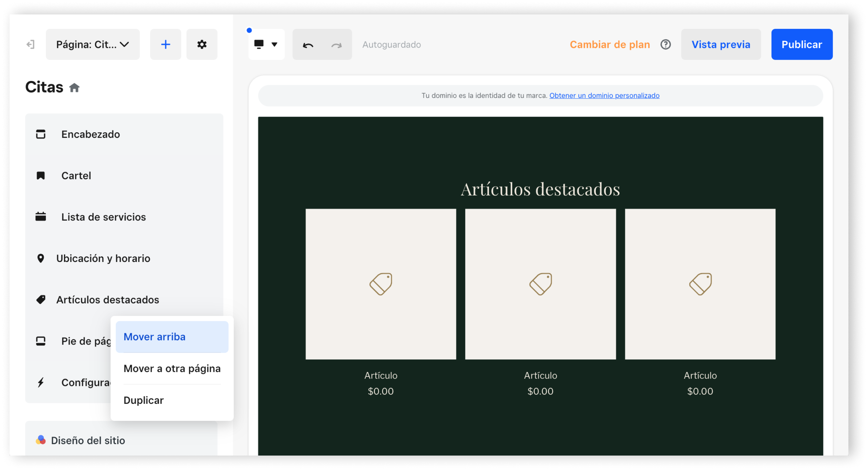Open the help question mark icon
The image size is (868, 470).
pyautogui.click(x=666, y=44)
